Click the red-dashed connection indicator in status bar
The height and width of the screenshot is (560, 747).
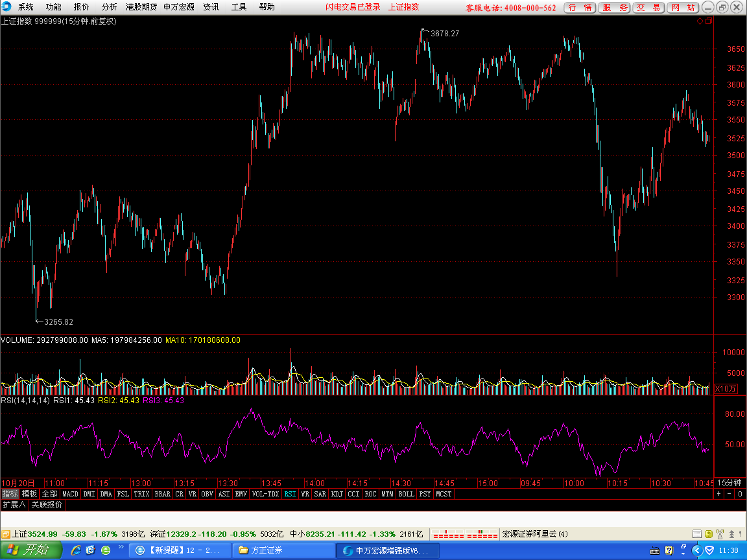click(466, 534)
